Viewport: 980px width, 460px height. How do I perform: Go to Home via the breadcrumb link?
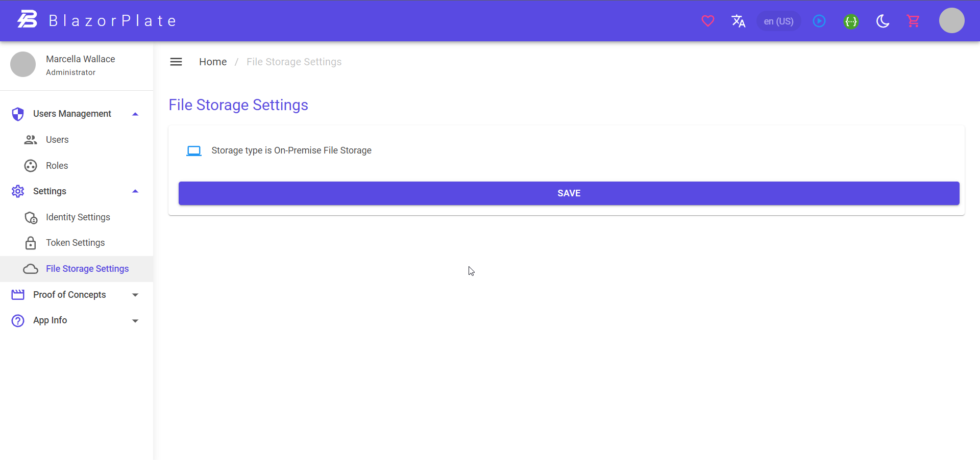pyautogui.click(x=213, y=62)
